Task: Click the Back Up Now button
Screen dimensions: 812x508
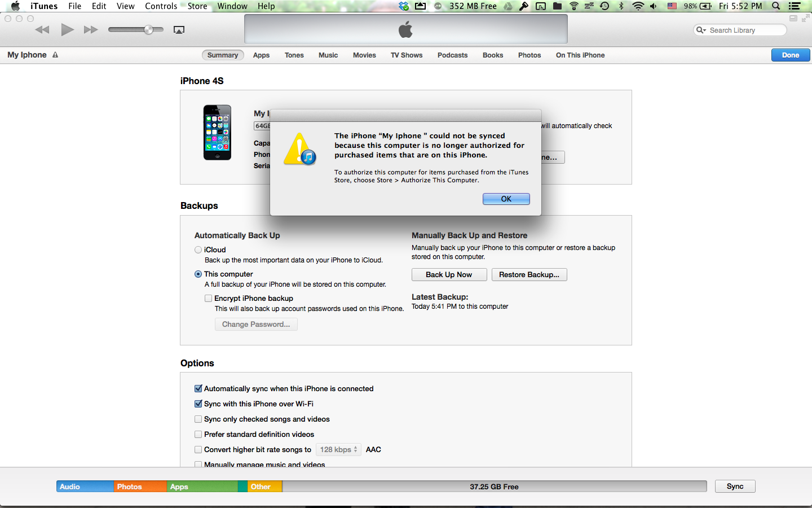Action: pyautogui.click(x=449, y=274)
